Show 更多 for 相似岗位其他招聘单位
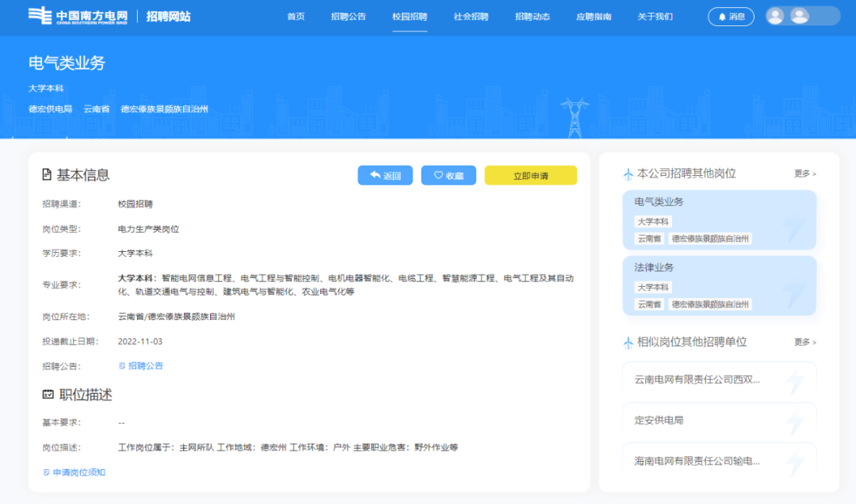This screenshot has width=856, height=504. (x=804, y=342)
